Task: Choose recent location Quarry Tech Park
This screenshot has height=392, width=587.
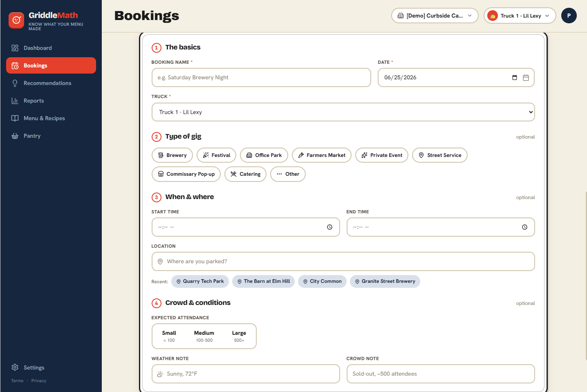Action: (200, 281)
